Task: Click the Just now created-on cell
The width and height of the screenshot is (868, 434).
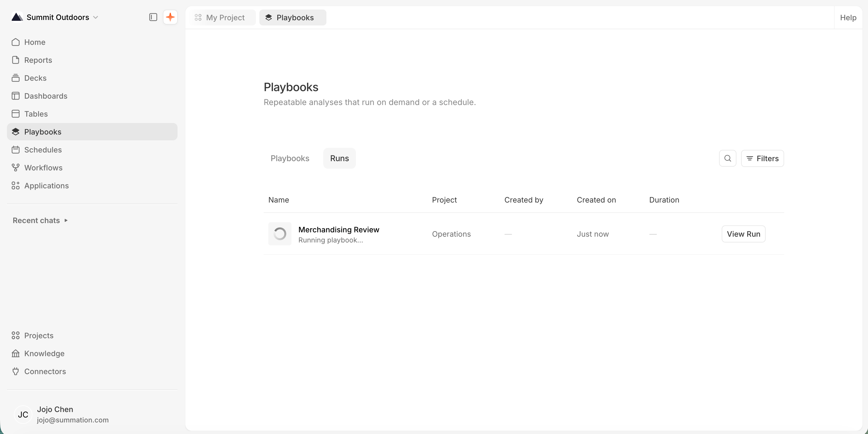Action: point(593,234)
